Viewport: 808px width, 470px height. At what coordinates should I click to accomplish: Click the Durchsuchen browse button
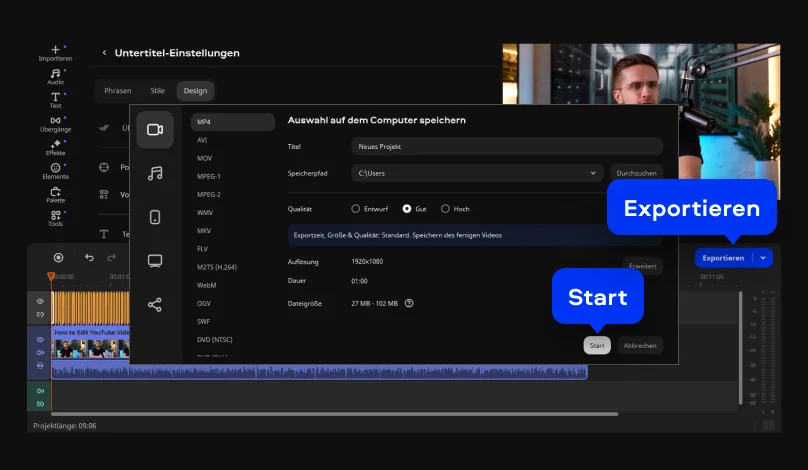[x=636, y=173]
